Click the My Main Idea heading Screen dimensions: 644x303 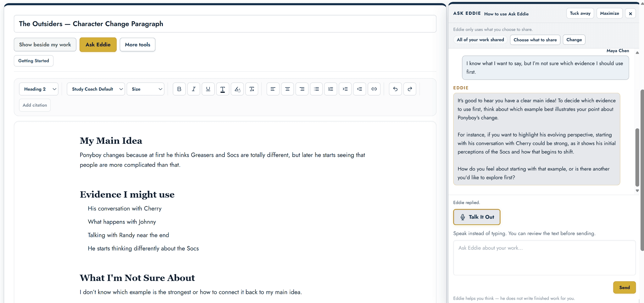pyautogui.click(x=111, y=141)
